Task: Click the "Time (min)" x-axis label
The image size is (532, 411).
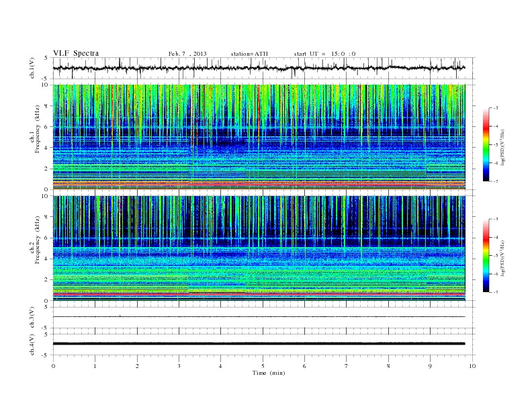Action: (269, 373)
